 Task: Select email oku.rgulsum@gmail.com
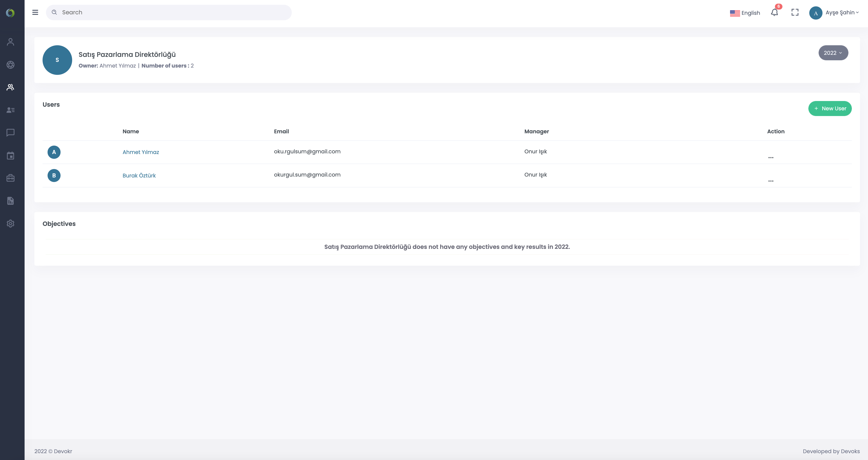307,152
